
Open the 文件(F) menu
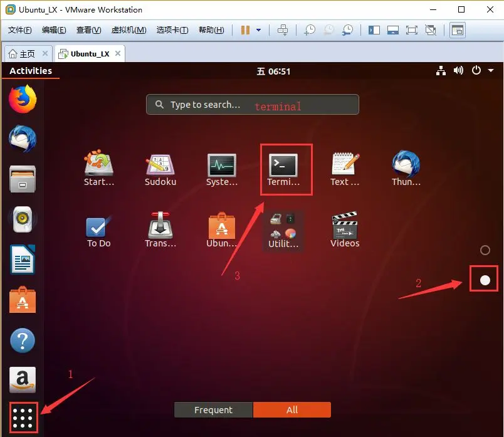click(19, 30)
